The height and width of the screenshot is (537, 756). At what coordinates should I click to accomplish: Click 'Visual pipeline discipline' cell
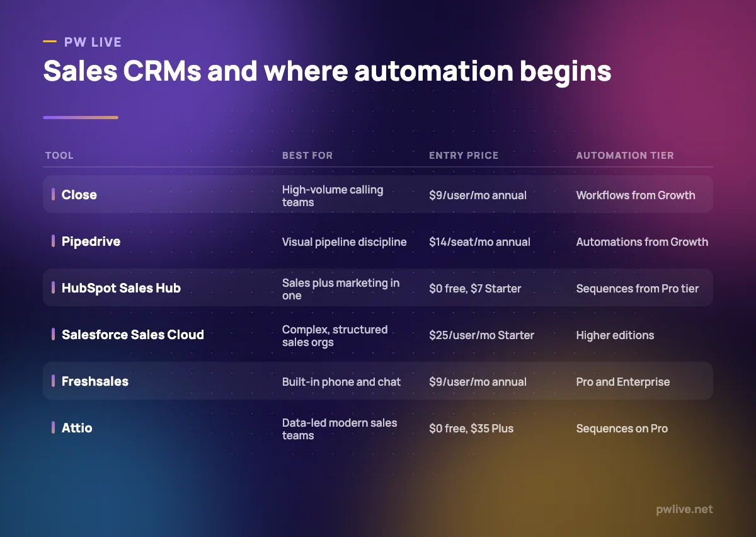(x=345, y=242)
